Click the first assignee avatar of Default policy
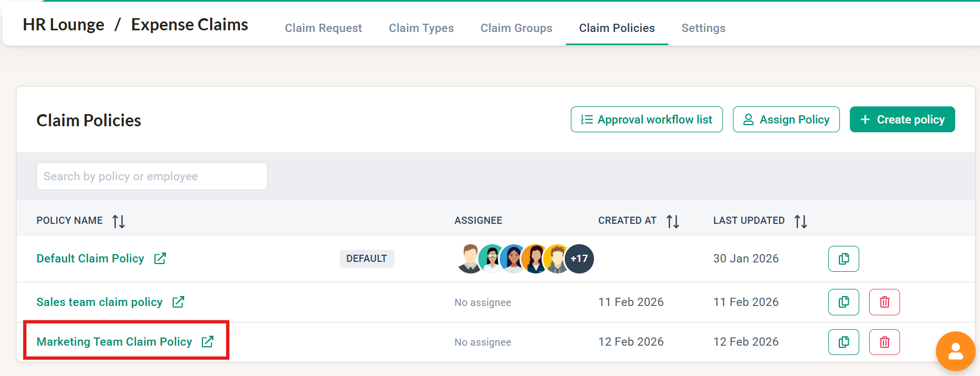This screenshot has width=980, height=376. coord(470,259)
